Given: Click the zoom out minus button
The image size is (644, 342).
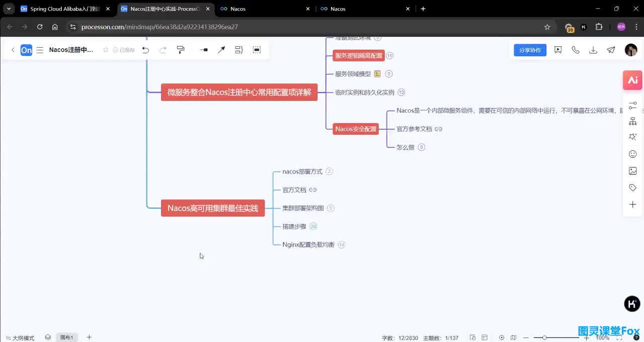Looking at the screenshot, I should click(526, 337).
